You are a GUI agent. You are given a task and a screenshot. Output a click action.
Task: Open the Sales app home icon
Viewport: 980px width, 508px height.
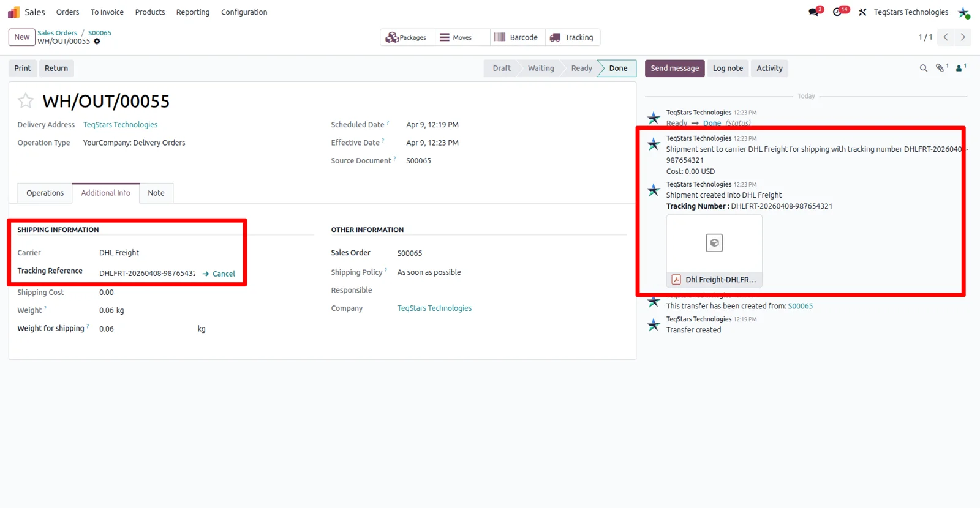pyautogui.click(x=13, y=12)
